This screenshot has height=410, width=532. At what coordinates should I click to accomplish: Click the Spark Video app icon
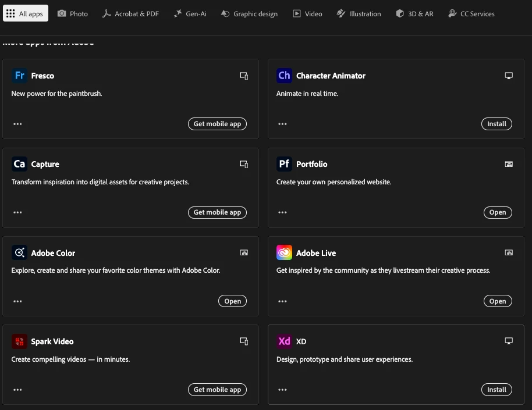click(x=19, y=341)
